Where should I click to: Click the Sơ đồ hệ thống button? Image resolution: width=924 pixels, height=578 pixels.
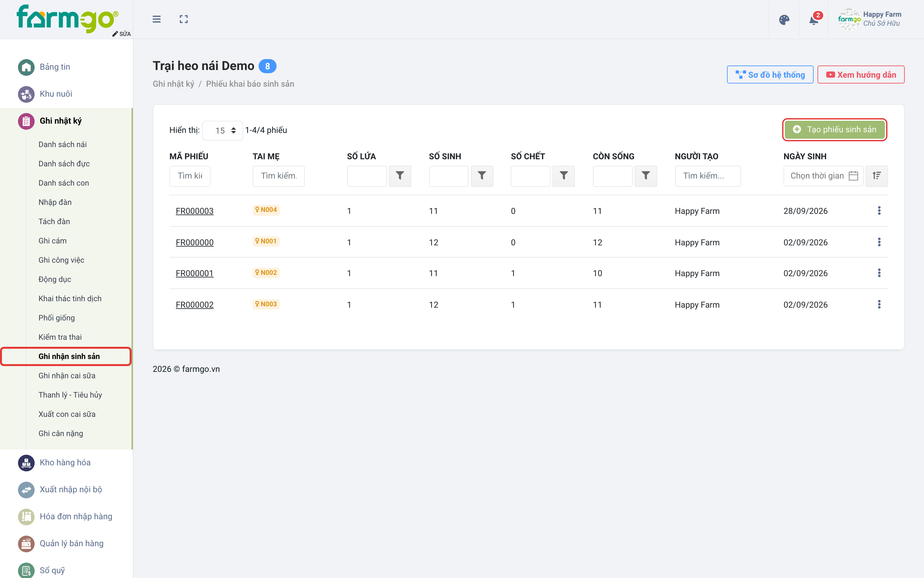[x=770, y=74]
